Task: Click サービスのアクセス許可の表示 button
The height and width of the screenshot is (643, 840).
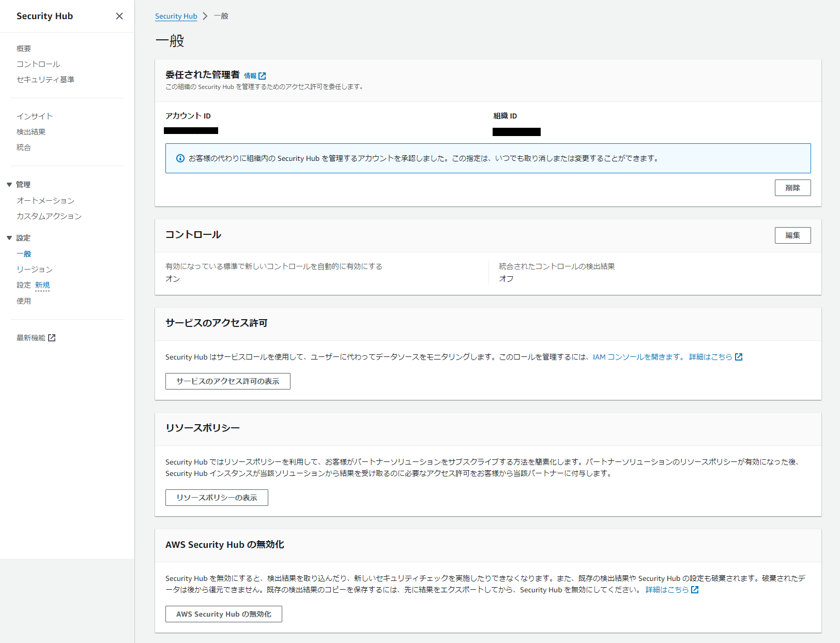Action: pos(228,381)
